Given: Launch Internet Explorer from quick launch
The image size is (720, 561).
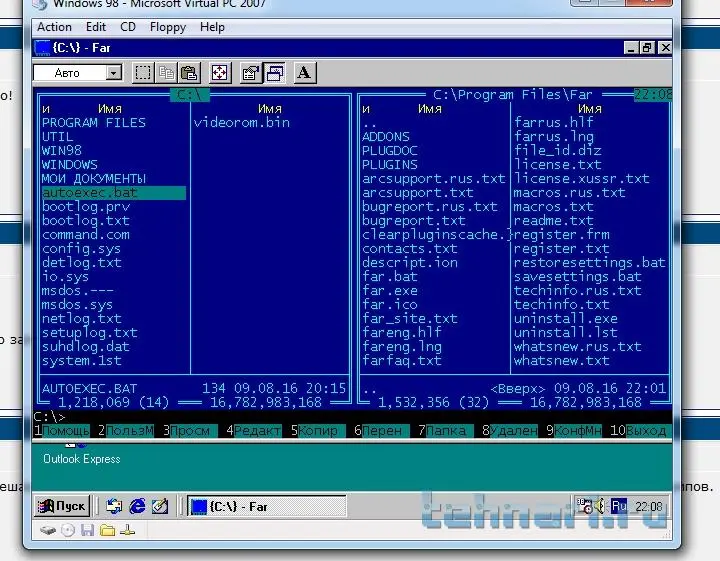Looking at the screenshot, I should (x=137, y=506).
